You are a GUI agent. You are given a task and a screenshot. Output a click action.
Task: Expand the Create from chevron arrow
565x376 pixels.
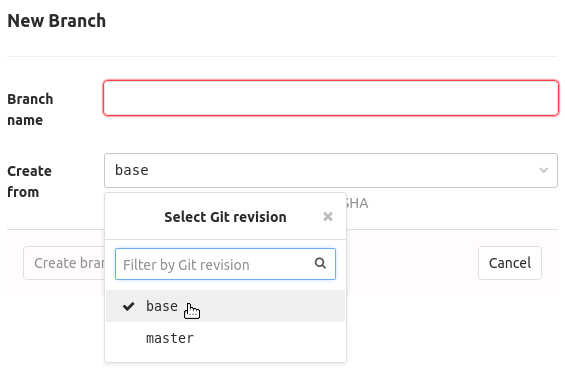coord(543,170)
